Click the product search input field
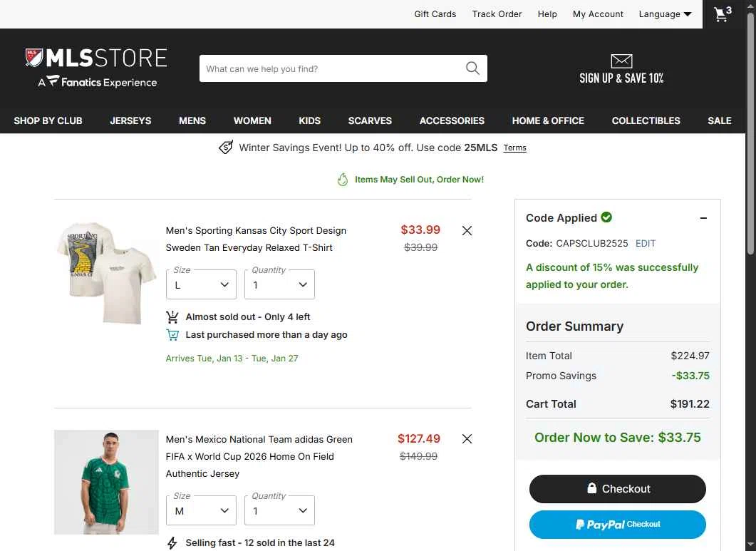Image resolution: width=756 pixels, height=551 pixels. (x=331, y=68)
